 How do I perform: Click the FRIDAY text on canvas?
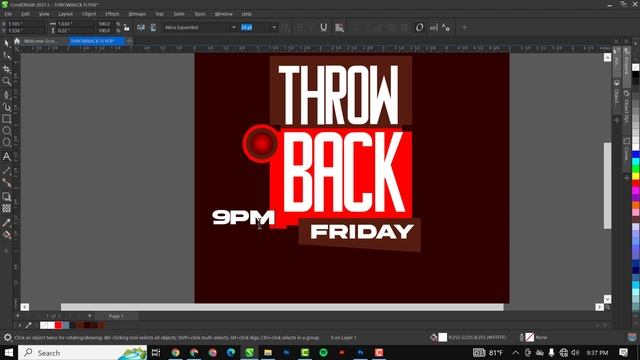coord(362,231)
